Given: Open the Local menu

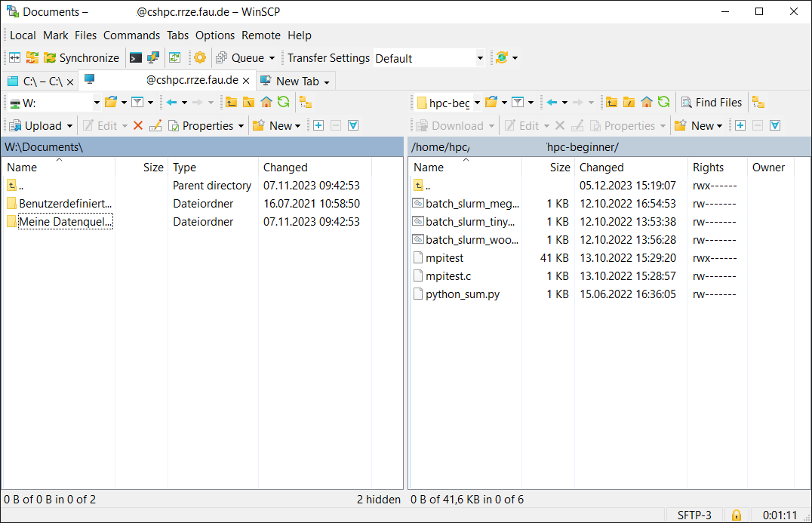Looking at the screenshot, I should click(x=23, y=35).
